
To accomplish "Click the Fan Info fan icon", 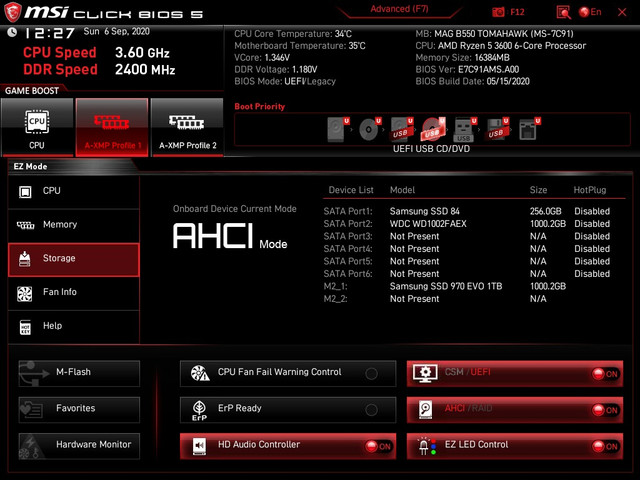I will pos(24,293).
